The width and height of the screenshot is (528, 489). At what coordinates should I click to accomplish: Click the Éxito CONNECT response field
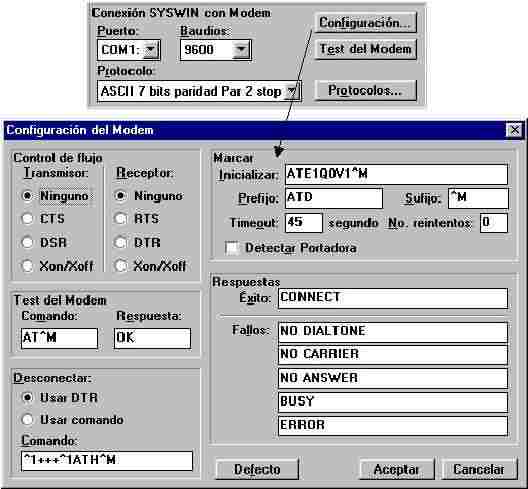pyautogui.click(x=393, y=298)
